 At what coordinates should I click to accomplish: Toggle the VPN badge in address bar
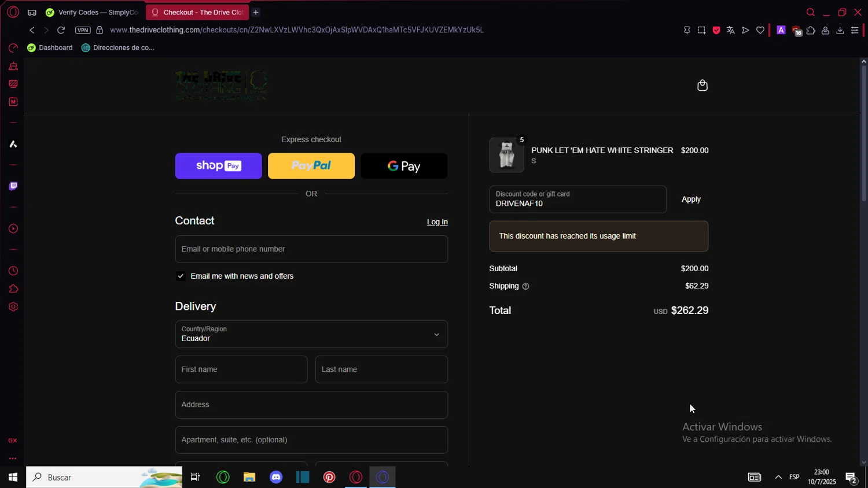(83, 30)
